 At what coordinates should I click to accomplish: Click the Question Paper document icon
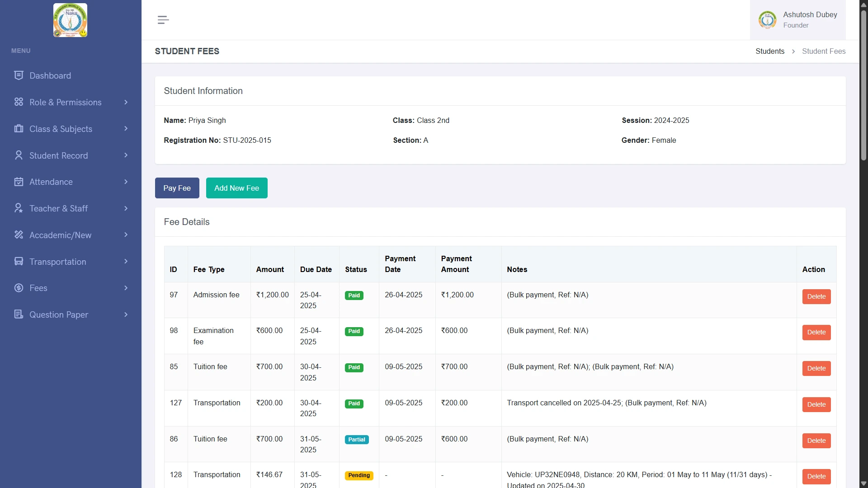click(19, 314)
